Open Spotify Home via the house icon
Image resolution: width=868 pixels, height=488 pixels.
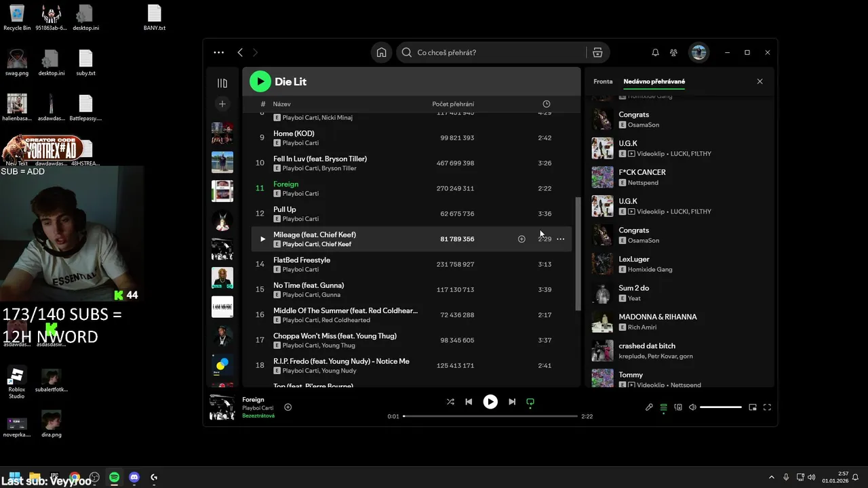[x=382, y=52]
